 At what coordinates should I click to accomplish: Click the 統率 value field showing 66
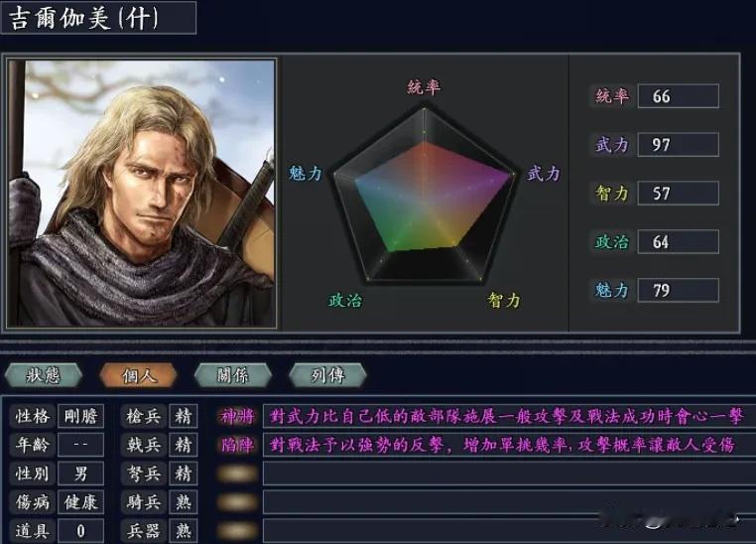(x=679, y=96)
